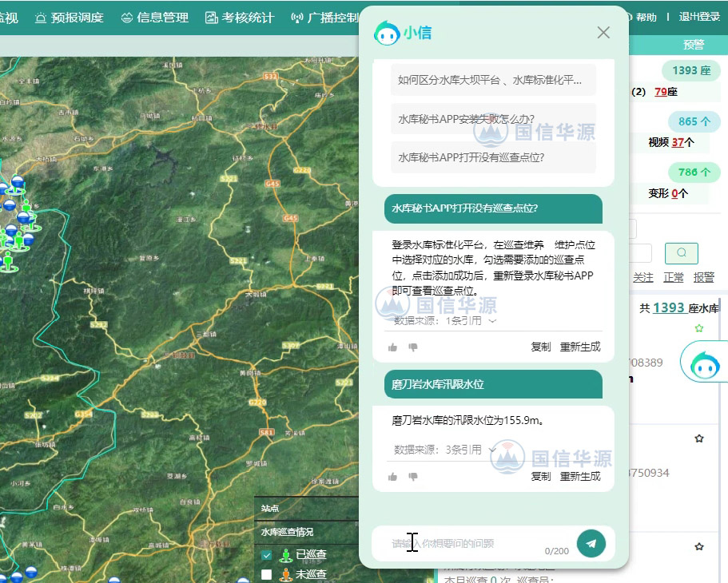The height and width of the screenshot is (583, 728).
Task: Copy the 巡查点位 answer via 复制
Action: [541, 347]
